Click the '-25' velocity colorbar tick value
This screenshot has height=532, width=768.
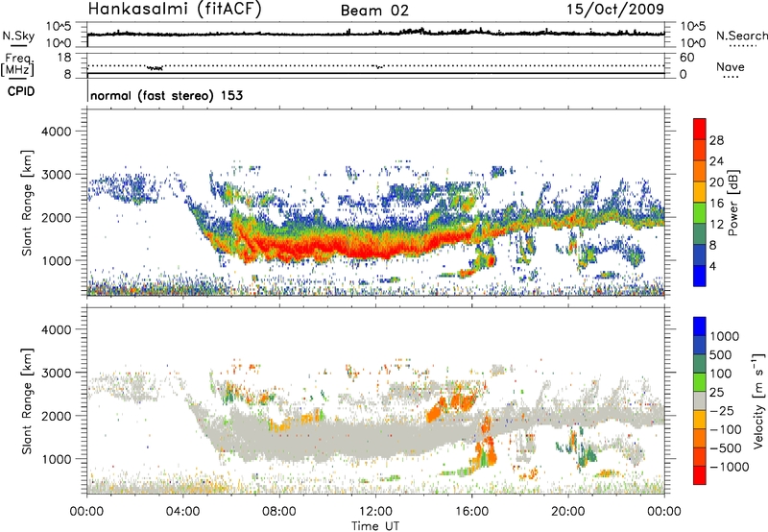coord(721,410)
